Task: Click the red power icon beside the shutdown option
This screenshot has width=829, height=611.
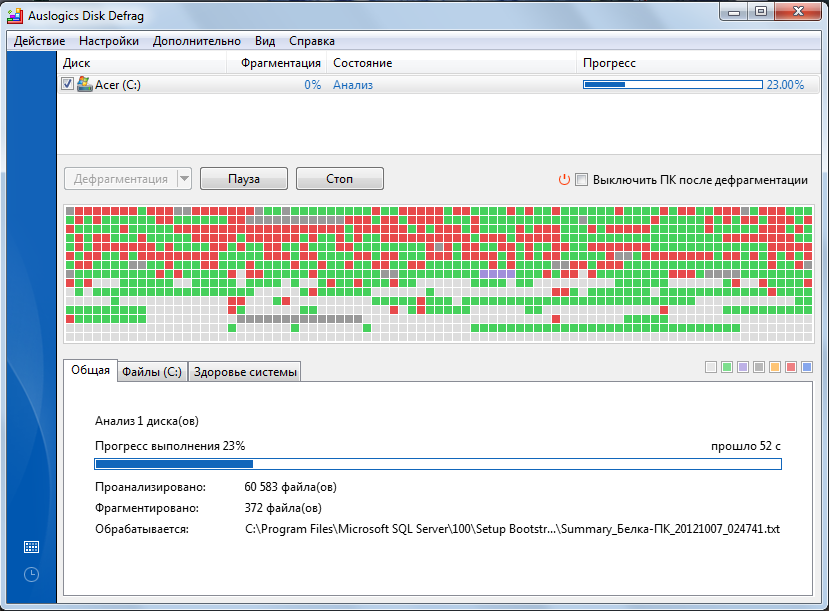Action: coord(564,180)
